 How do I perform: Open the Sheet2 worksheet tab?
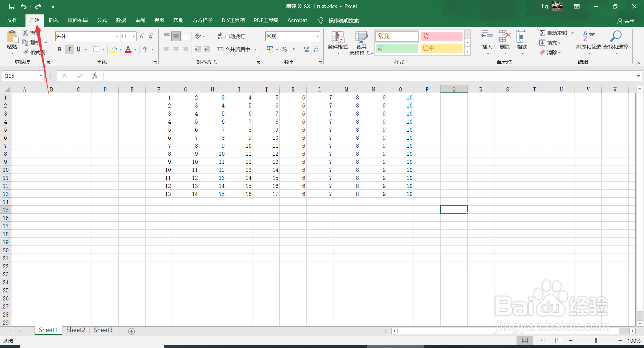point(76,330)
